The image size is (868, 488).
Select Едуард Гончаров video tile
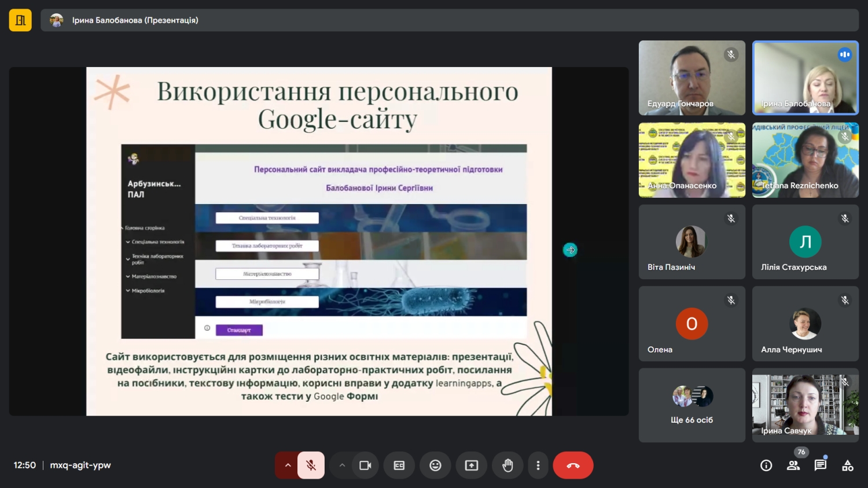click(x=692, y=77)
